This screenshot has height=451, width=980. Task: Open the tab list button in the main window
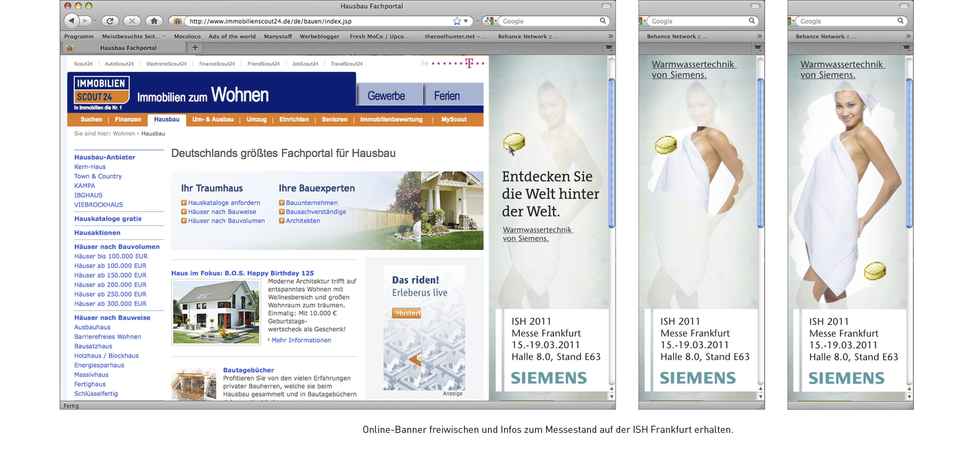pos(609,48)
